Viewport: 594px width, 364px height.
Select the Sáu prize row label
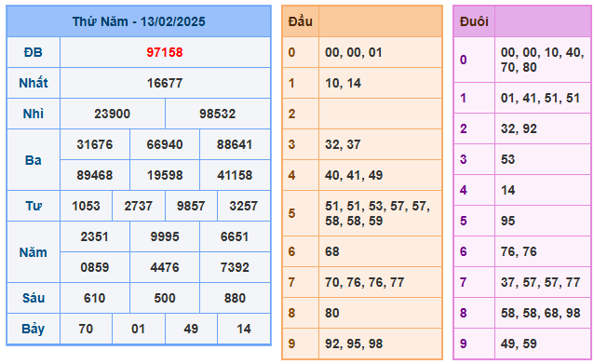pos(34,298)
